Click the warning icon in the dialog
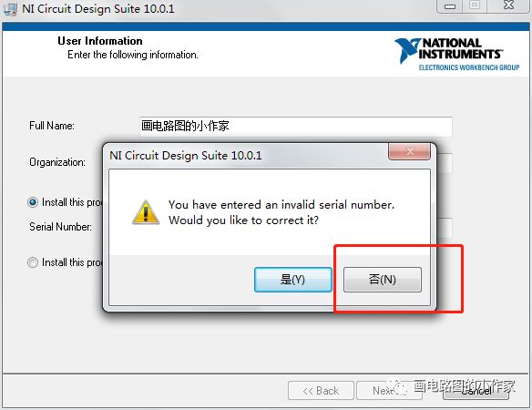 (x=146, y=212)
